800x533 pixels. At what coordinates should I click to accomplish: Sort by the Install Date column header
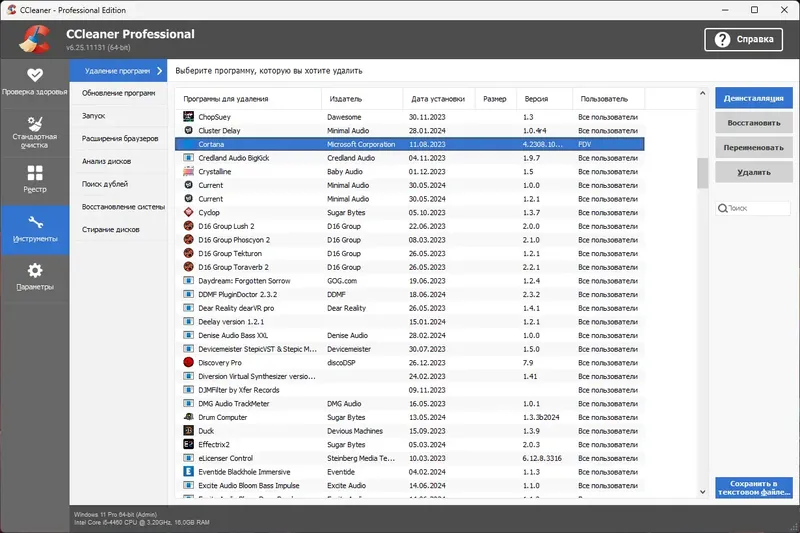437,99
